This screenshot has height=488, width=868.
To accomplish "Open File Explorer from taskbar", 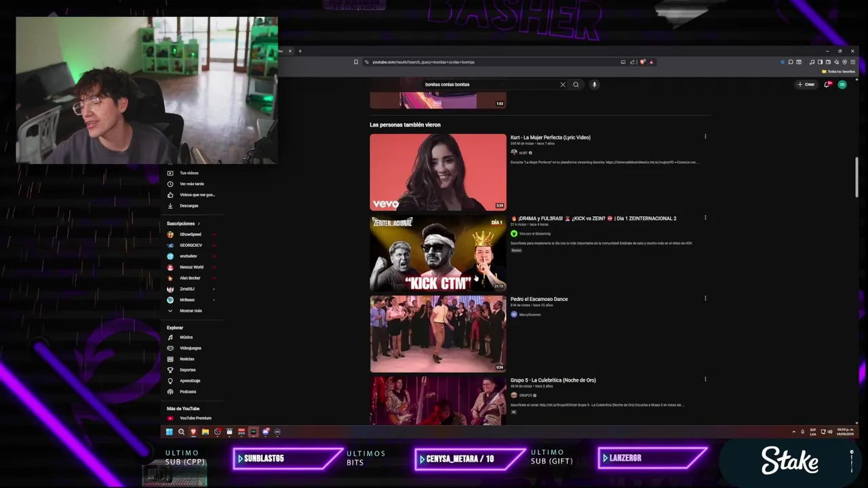I will 205,432.
